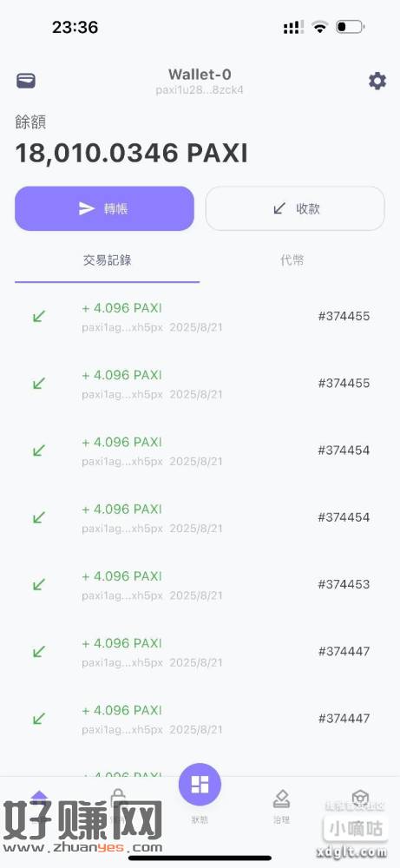Image resolution: width=400 pixels, height=868 pixels.
Task: Tap the incoming arrow icon on 收款 button
Action: coord(279,208)
